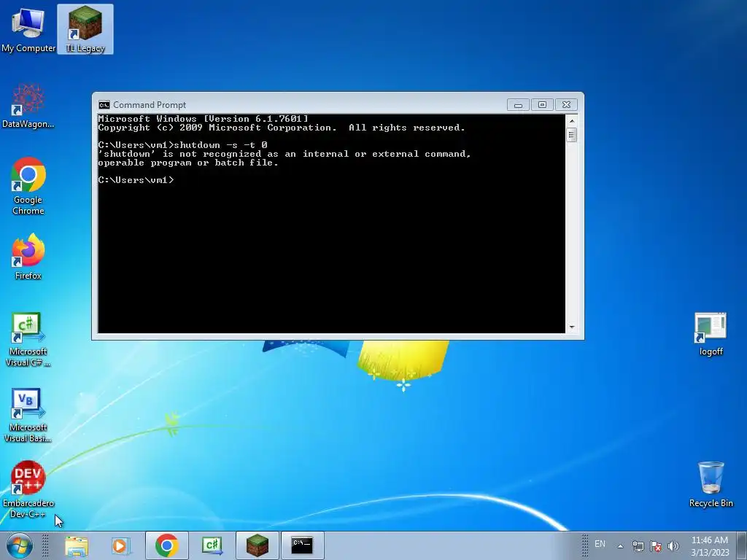Select the Google Chrome desktop shortcut
This screenshot has height=560, width=747.
pyautogui.click(x=28, y=186)
